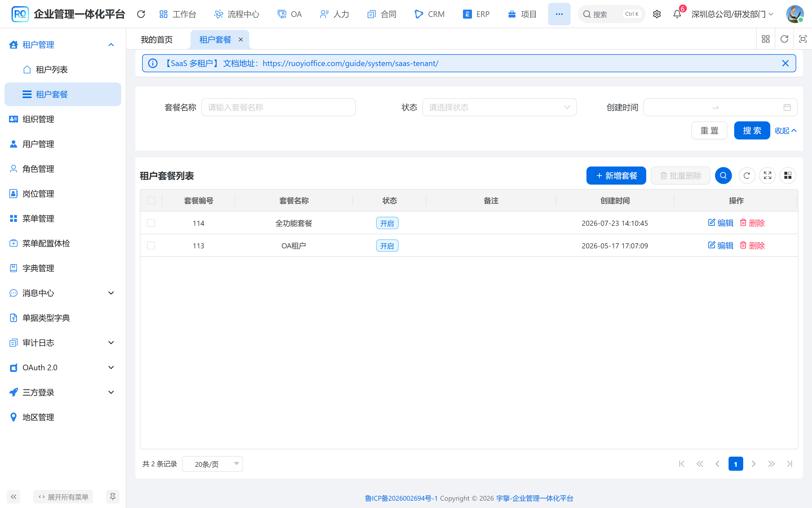Collapse the 租户管理 menu group

pos(63,45)
